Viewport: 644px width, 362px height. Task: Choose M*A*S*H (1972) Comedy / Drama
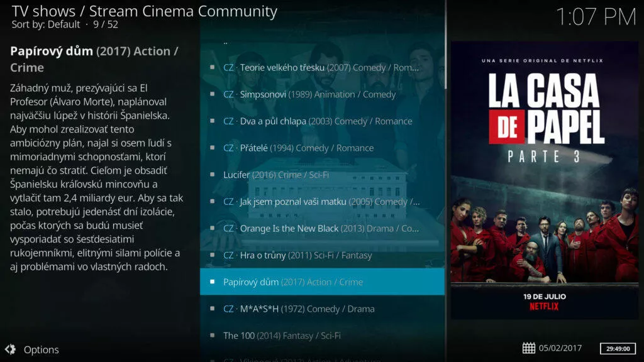pos(322,309)
